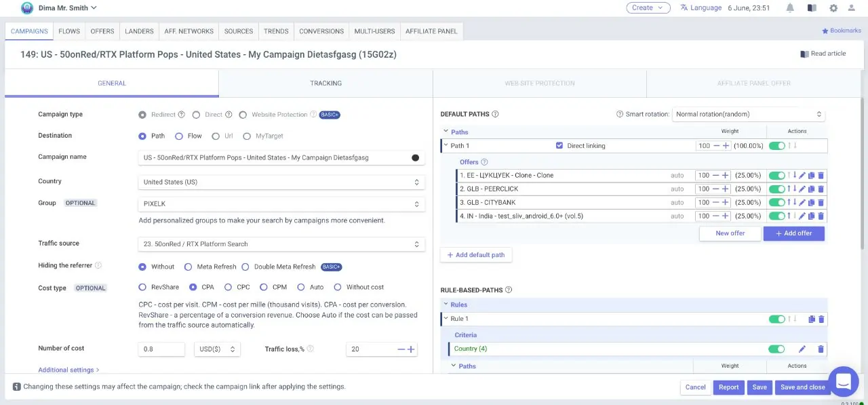868x405 pixels.
Task: Go to the OFFERS menu tab
Action: (x=102, y=31)
